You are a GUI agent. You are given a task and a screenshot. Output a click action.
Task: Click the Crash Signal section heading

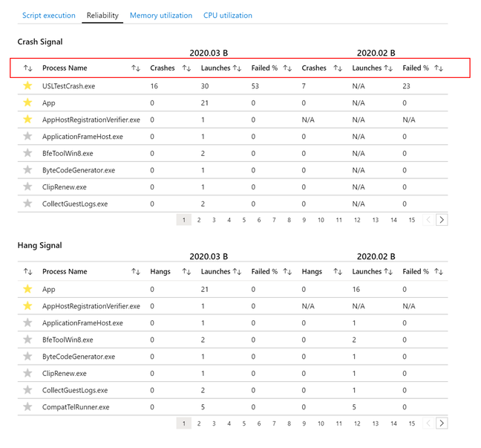40,42
